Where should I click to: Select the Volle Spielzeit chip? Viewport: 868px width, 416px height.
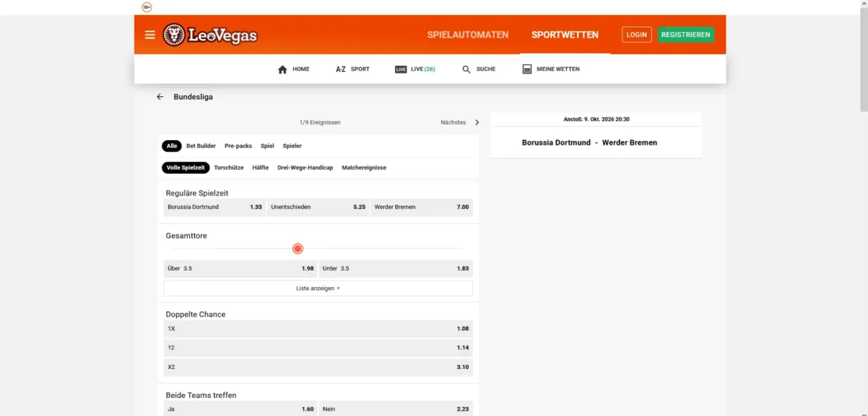(185, 167)
